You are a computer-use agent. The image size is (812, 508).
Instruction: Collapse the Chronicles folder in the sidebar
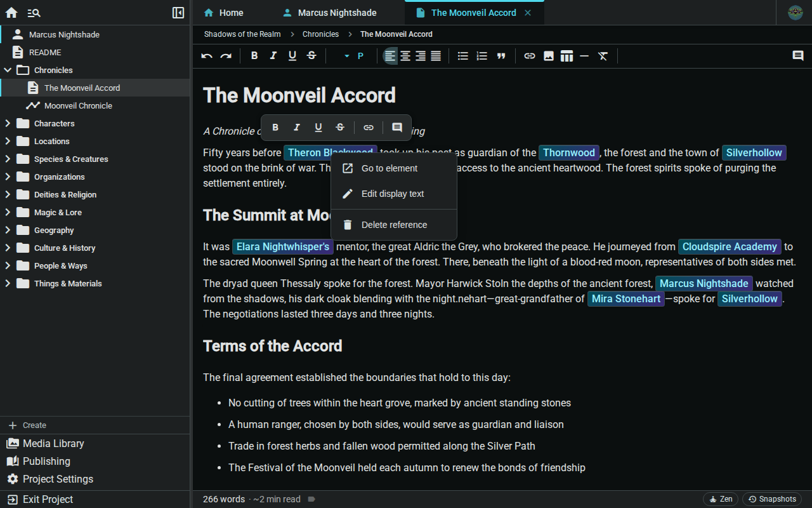pyautogui.click(x=8, y=70)
